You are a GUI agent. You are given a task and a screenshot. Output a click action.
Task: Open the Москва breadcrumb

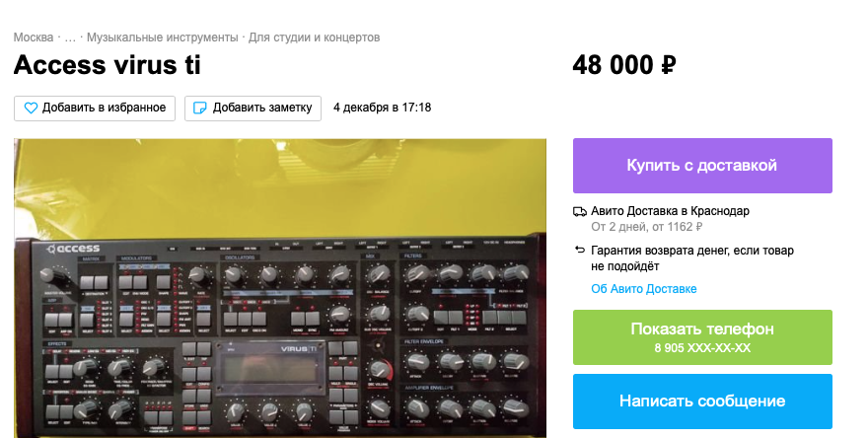tap(34, 37)
